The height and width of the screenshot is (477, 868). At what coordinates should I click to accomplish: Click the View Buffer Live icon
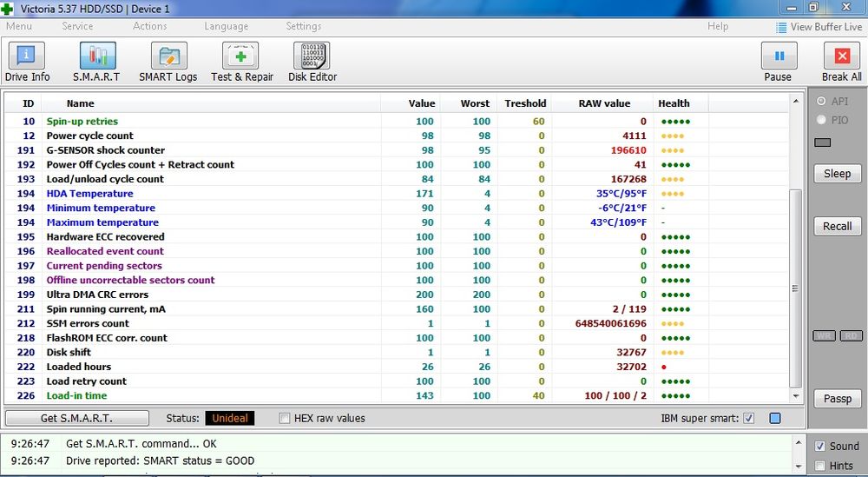click(x=781, y=27)
